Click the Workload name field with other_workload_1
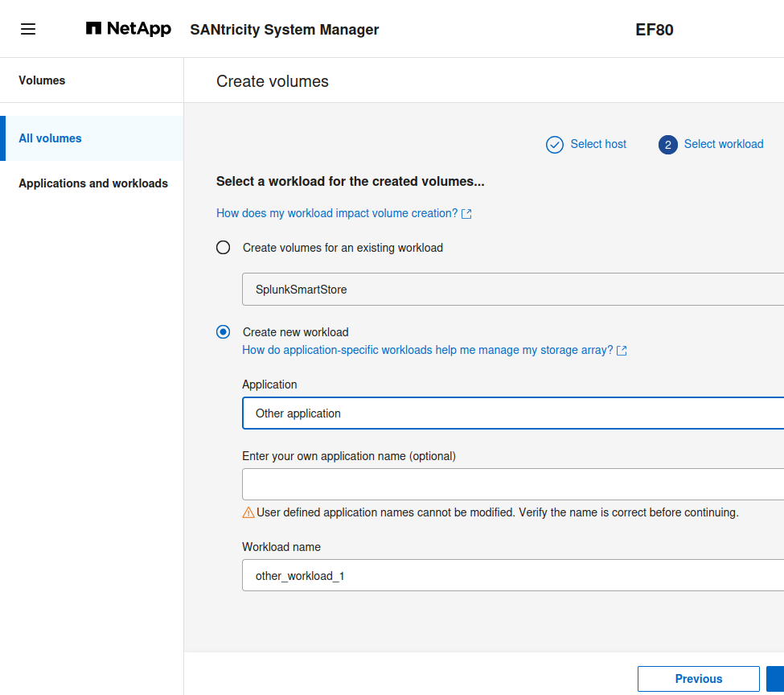Image resolution: width=784 pixels, height=695 pixels. point(513,575)
